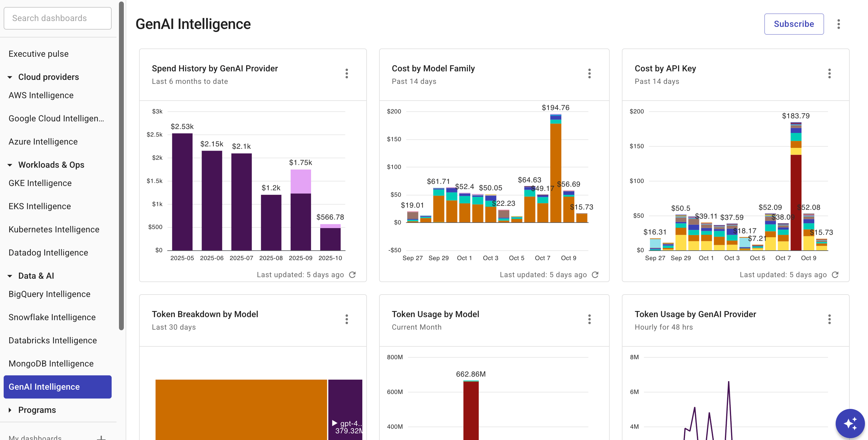Expand the gpt-4 node in the treemap

[334, 423]
